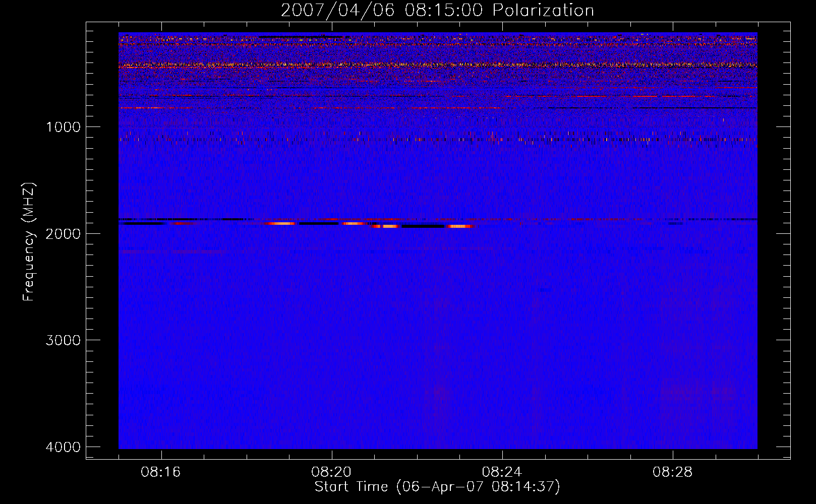Click the 1000 frequency tick label
Screen dimensions: 816x504
tap(63, 127)
